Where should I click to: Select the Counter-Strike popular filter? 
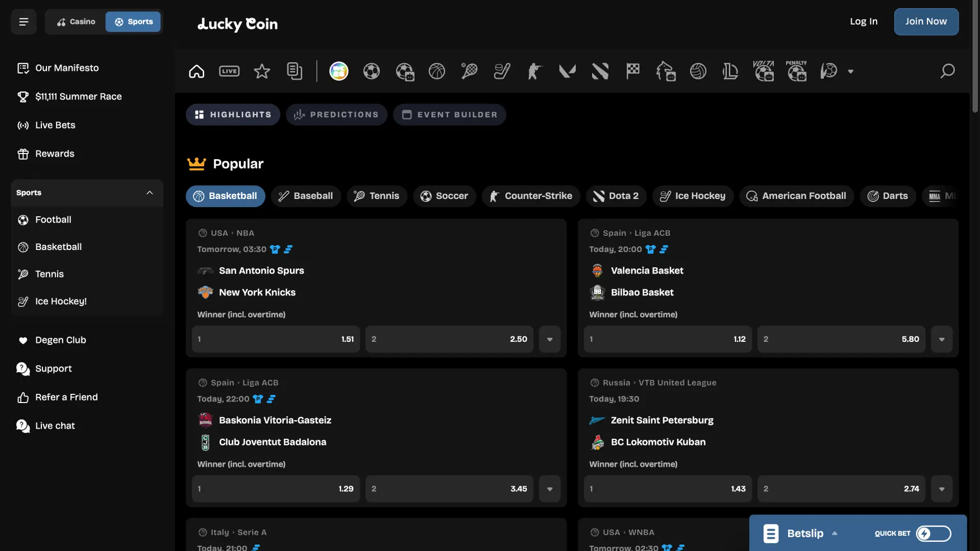pyautogui.click(x=531, y=196)
